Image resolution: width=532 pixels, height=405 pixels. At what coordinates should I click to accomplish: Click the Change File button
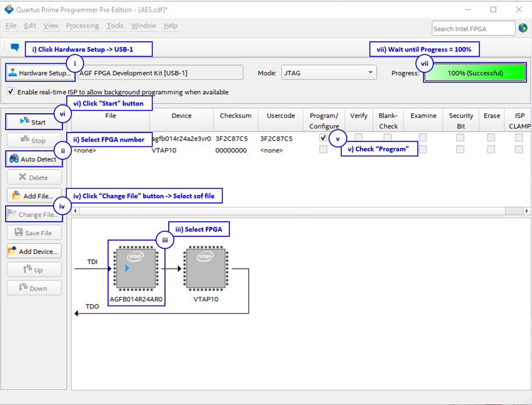[x=34, y=214]
